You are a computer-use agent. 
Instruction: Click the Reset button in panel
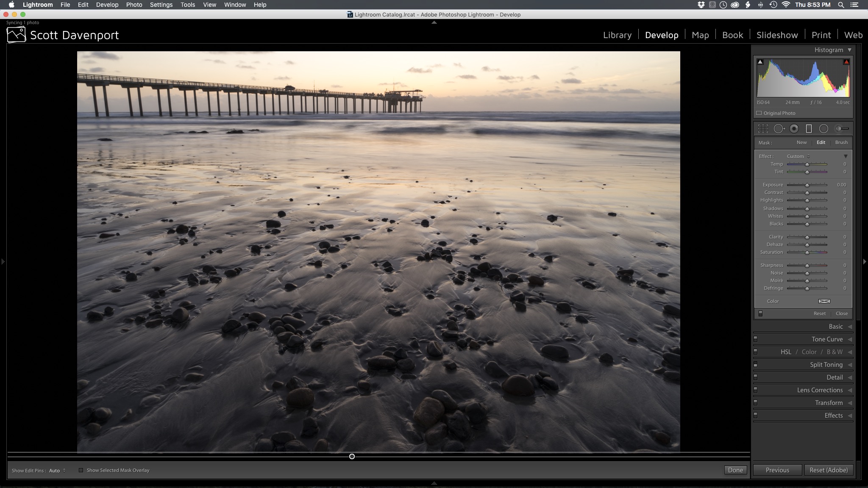pos(819,313)
